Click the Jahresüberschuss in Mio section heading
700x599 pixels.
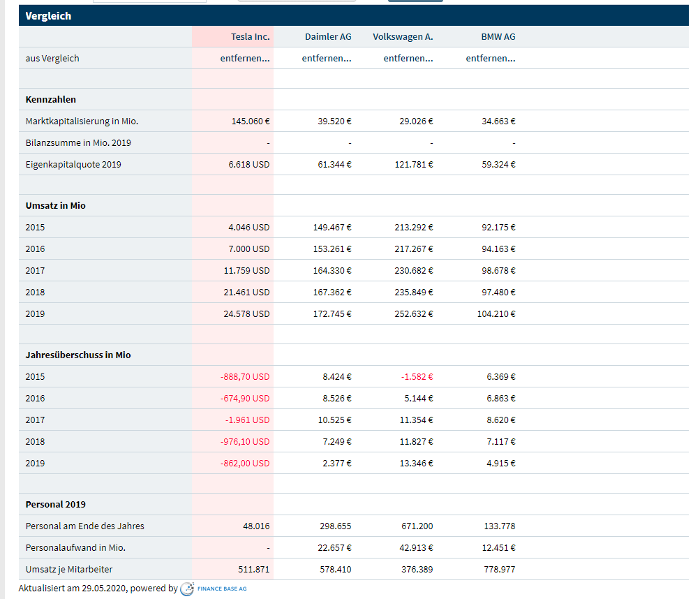[x=78, y=355]
